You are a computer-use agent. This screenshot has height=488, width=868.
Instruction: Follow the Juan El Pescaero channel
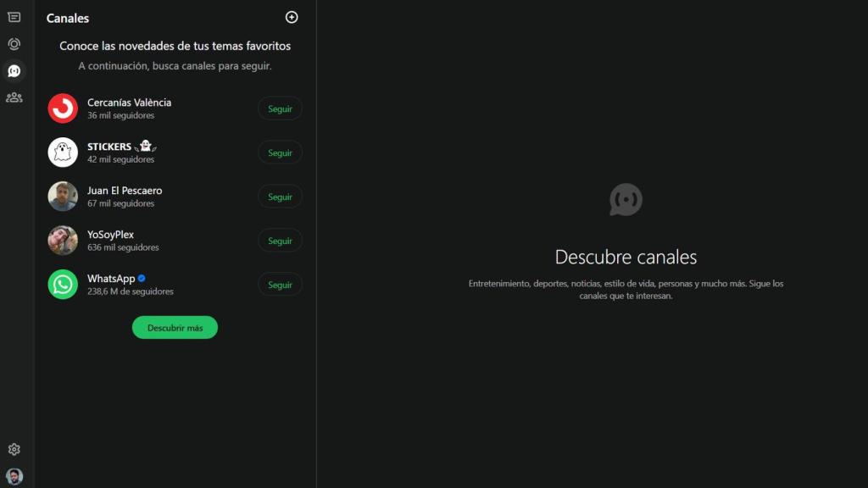pyautogui.click(x=280, y=197)
